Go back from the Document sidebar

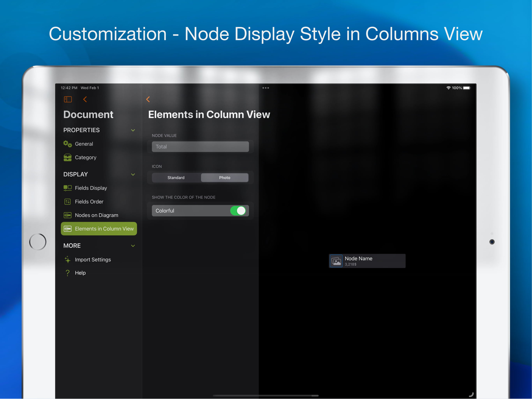coord(85,99)
